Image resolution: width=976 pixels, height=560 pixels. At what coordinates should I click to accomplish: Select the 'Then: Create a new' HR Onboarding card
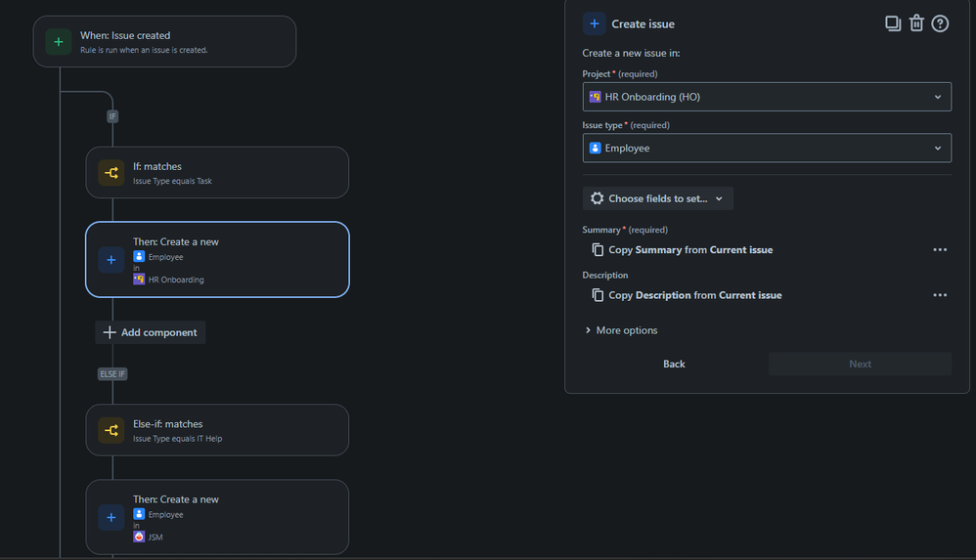217,259
